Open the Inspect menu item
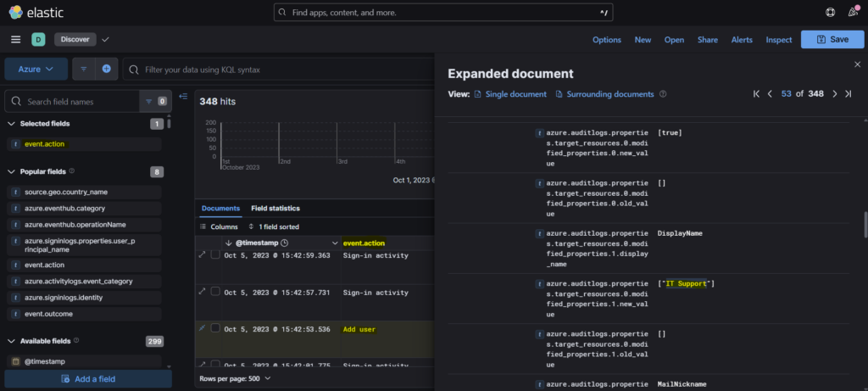Viewport: 868px width, 391px height. pyautogui.click(x=778, y=40)
